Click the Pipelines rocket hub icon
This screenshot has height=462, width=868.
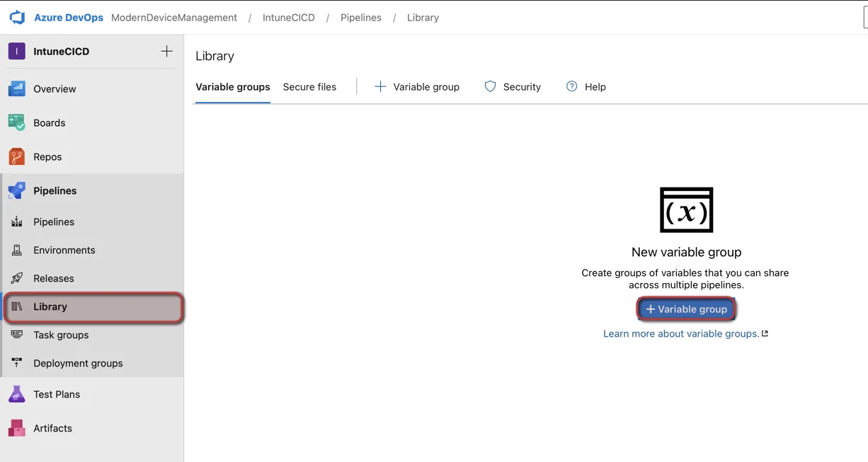pos(17,190)
